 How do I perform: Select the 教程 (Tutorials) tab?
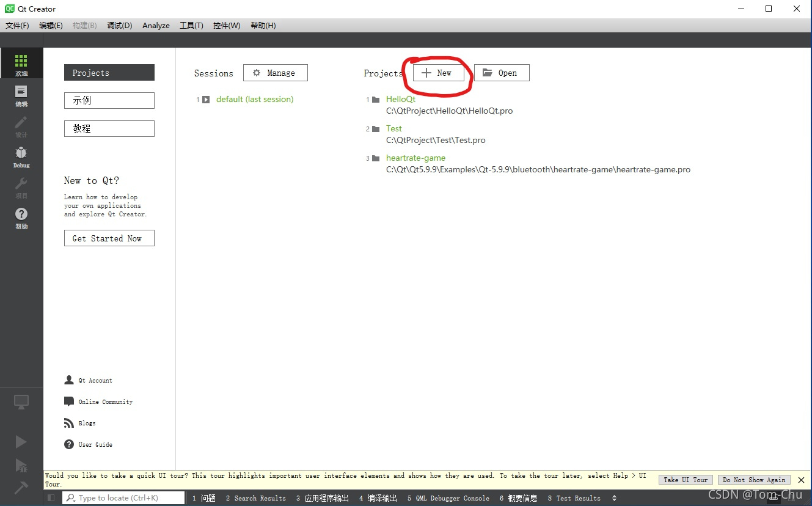point(109,129)
